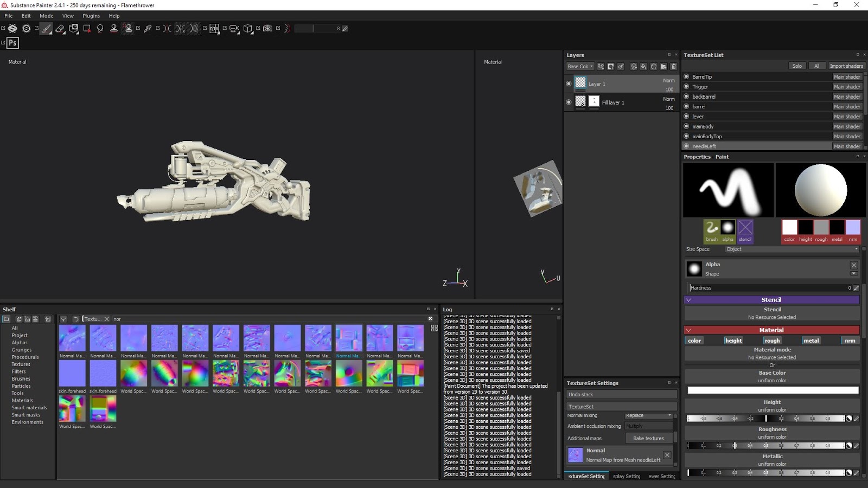The width and height of the screenshot is (868, 488).
Task: Select the BarrelTip texture set radio button
Action: pos(687,77)
